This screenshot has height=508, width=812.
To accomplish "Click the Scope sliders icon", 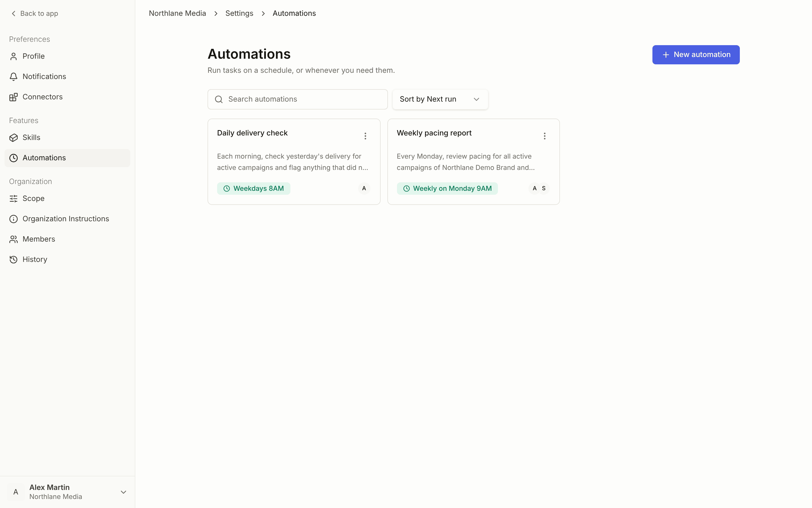I will [x=14, y=199].
